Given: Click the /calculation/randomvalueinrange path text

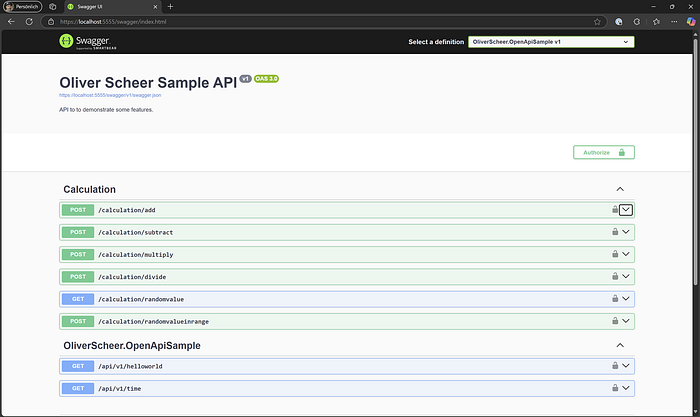Looking at the screenshot, I should coord(153,321).
